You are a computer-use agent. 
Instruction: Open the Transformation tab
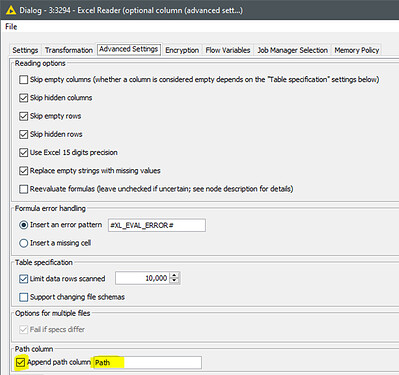coord(69,50)
